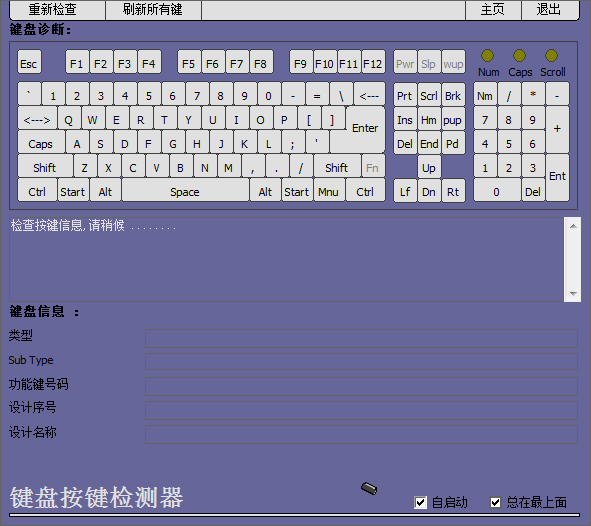Image resolution: width=591 pixels, height=526 pixels.
Task: Click the right Alt key
Action: 265,190
